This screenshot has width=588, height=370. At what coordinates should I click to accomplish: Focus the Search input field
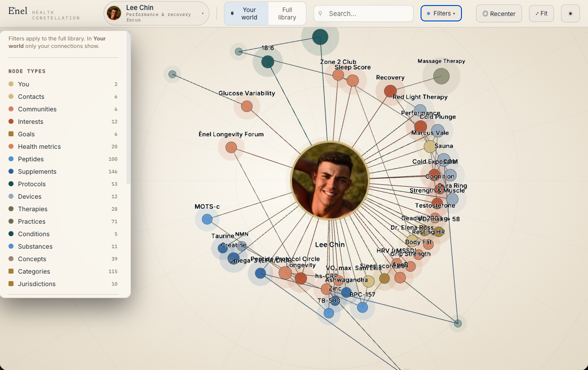[363, 13]
